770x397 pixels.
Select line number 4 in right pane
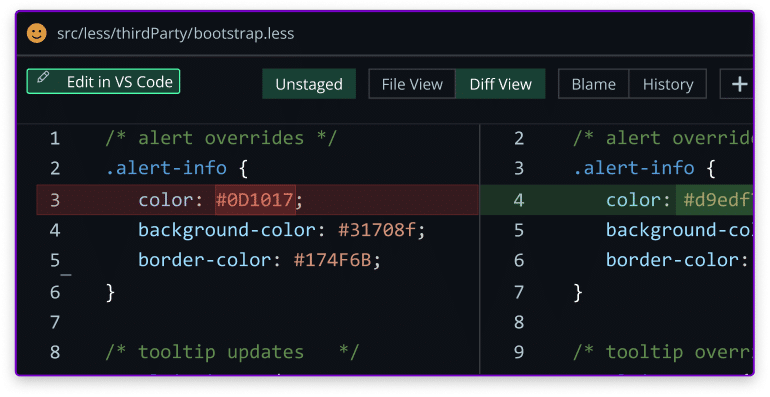(x=519, y=200)
